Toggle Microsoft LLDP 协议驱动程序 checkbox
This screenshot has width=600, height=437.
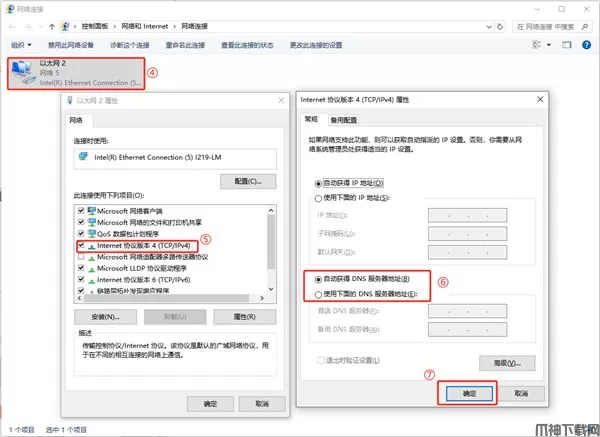point(81,268)
